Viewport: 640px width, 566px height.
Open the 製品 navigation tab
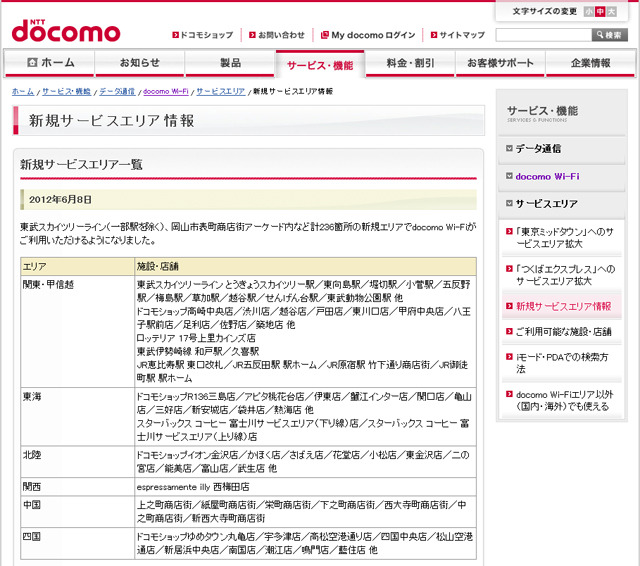pos(230,63)
